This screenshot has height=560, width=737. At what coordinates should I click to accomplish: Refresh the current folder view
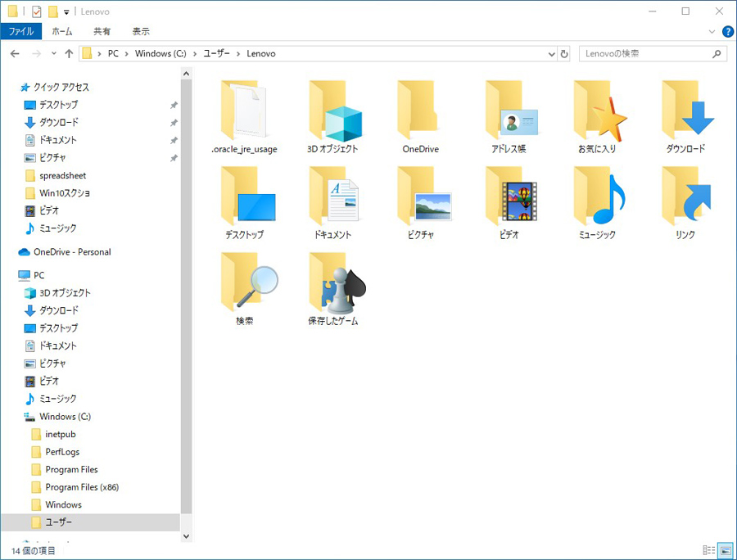click(564, 53)
